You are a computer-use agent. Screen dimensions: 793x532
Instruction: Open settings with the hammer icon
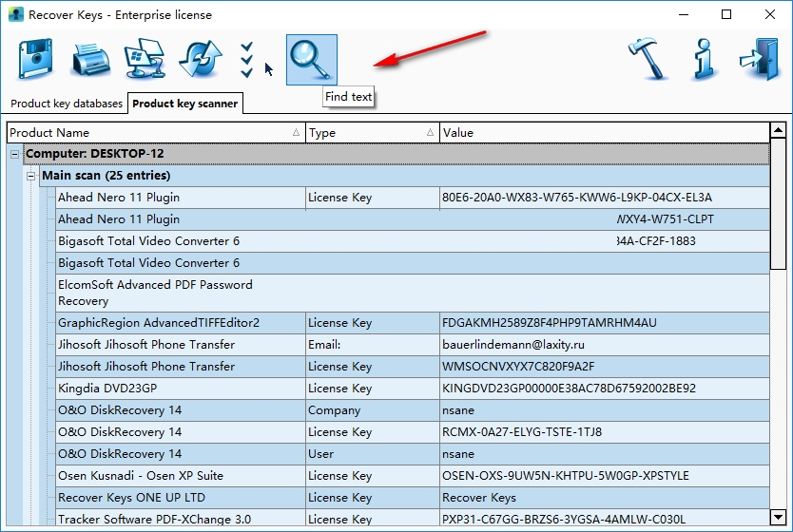pyautogui.click(x=649, y=60)
